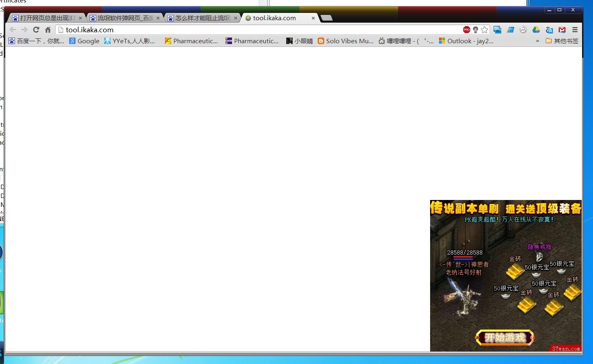Open the 其他书签 bookmarks folder

pyautogui.click(x=562, y=41)
